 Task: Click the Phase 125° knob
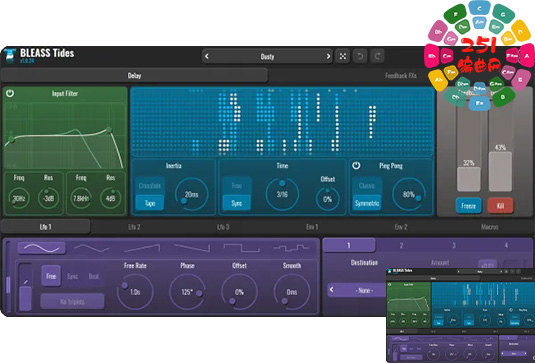coord(187,292)
